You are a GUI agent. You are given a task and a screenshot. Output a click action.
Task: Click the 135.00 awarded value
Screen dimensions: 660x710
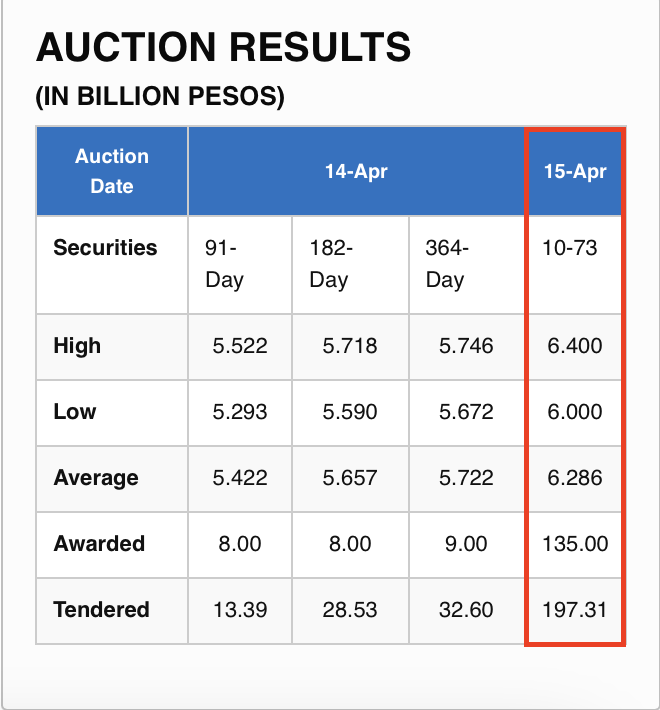[x=575, y=544]
